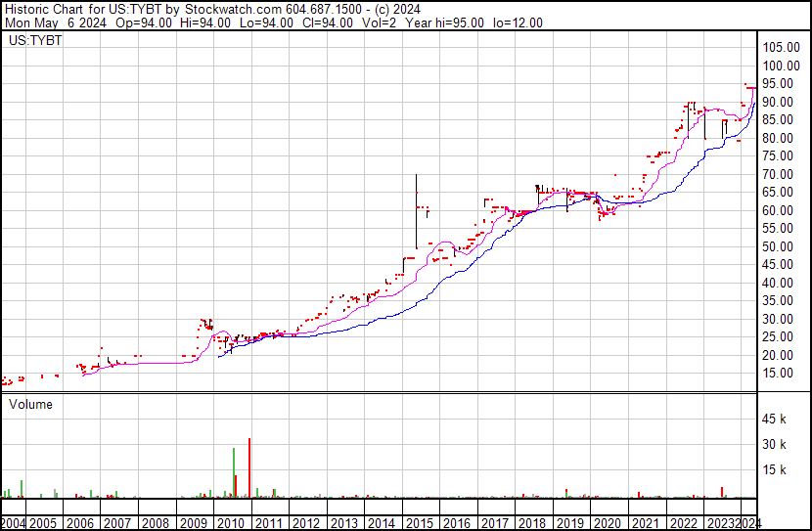Click the 20.00 price axis label

778,356
